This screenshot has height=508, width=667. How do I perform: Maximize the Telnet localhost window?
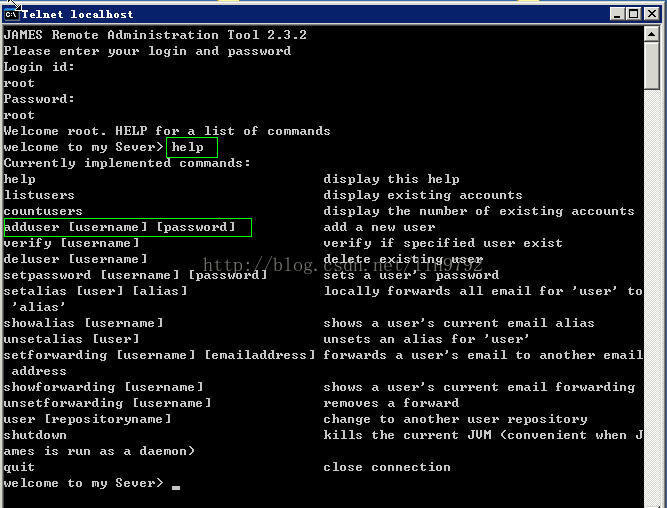[633, 14]
